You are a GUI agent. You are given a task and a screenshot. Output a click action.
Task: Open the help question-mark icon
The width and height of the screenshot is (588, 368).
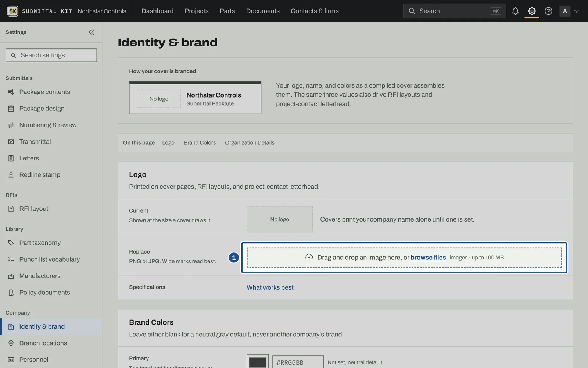[x=548, y=11]
